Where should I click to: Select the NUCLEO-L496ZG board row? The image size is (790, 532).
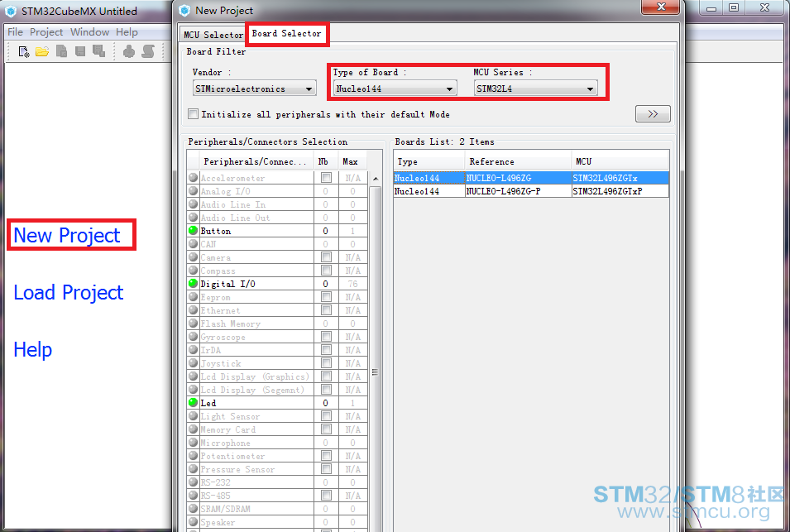pyautogui.click(x=531, y=178)
